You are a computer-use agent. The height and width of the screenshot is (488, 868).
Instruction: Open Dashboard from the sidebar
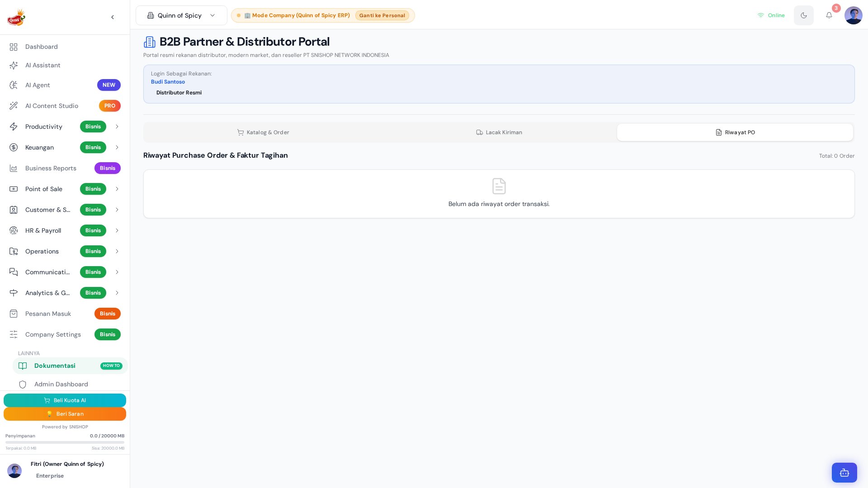click(65, 47)
